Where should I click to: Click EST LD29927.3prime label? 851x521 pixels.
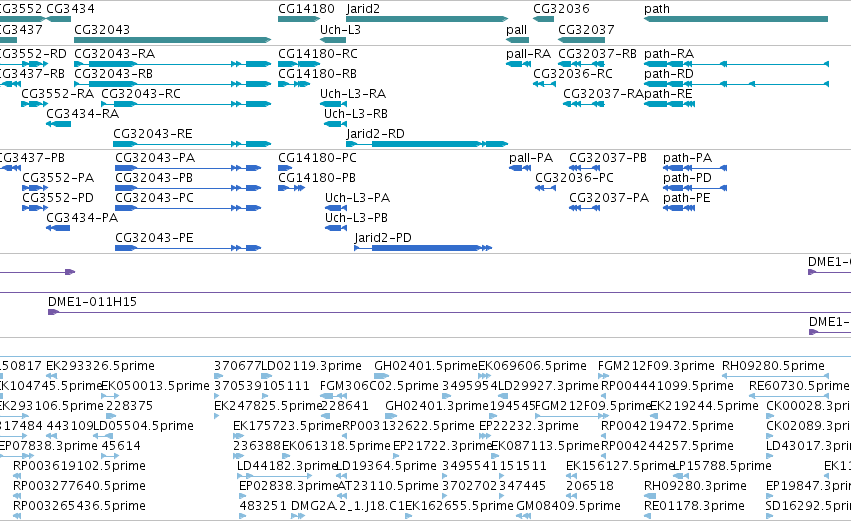pos(548,386)
